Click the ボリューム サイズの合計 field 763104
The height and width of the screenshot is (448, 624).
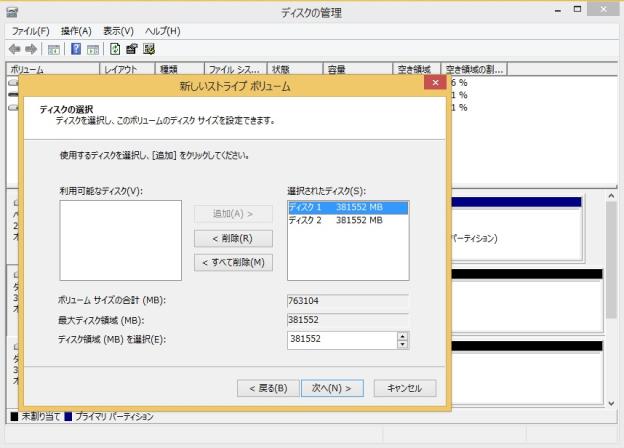(x=348, y=301)
